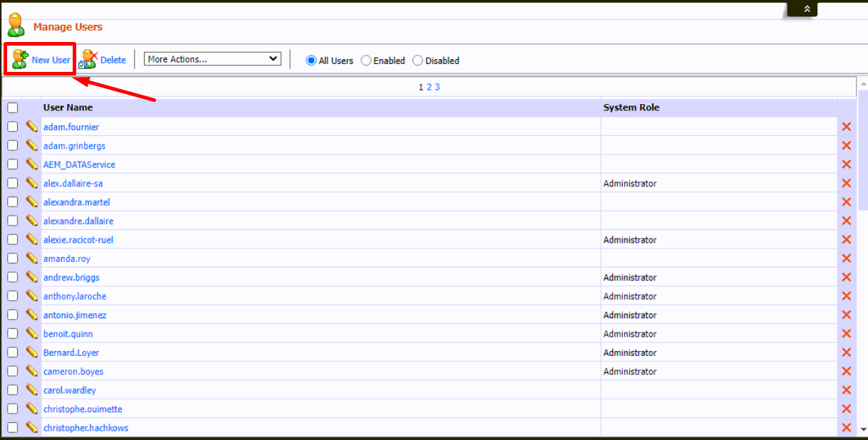Image resolution: width=868 pixels, height=440 pixels.
Task: Go to page 2 of users
Action: 429,87
